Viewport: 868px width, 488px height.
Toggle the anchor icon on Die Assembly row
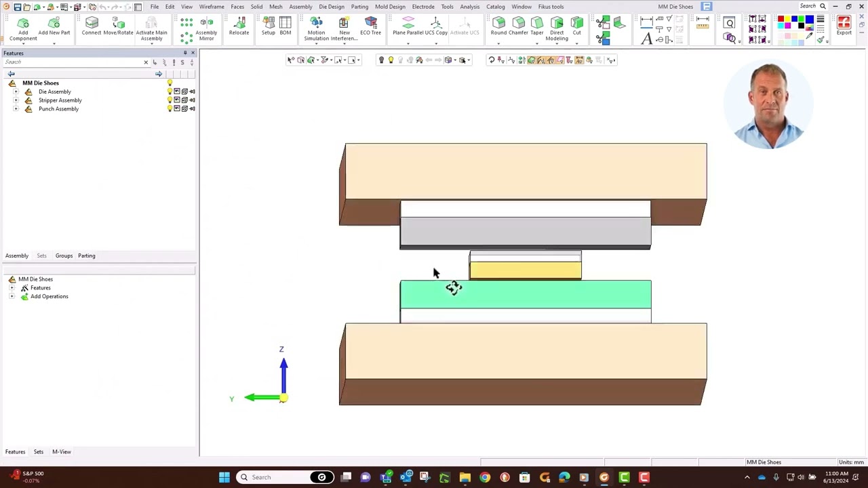pyautogui.click(x=192, y=91)
